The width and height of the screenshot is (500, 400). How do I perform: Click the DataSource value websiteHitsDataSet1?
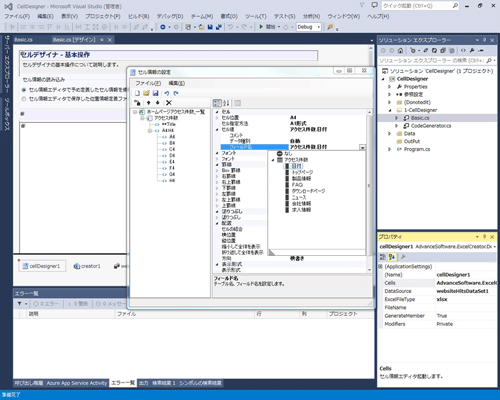pos(462,291)
